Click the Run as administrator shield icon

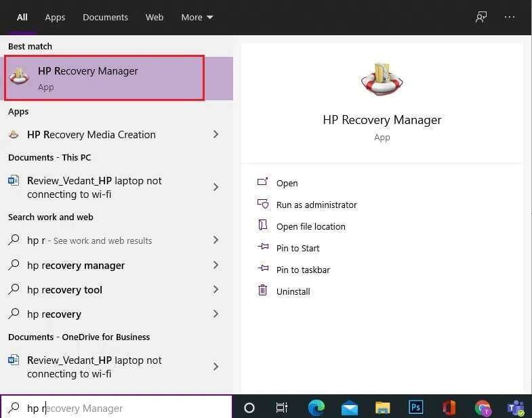point(262,204)
